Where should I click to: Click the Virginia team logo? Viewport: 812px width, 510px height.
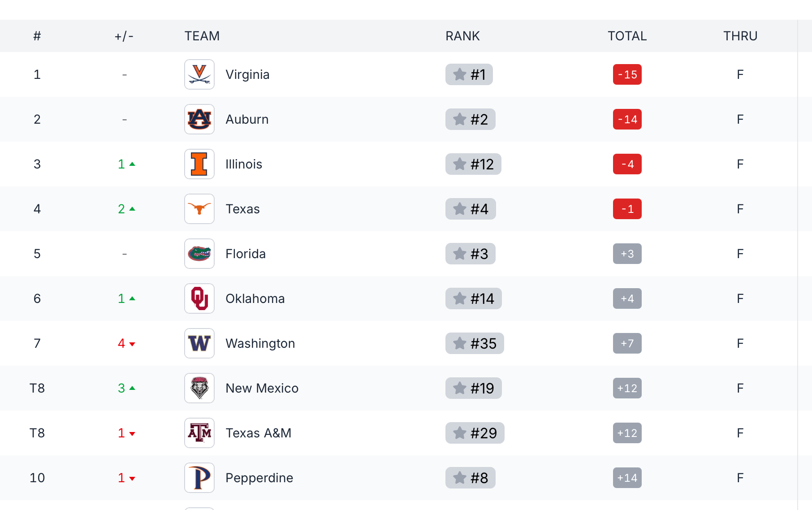(199, 74)
